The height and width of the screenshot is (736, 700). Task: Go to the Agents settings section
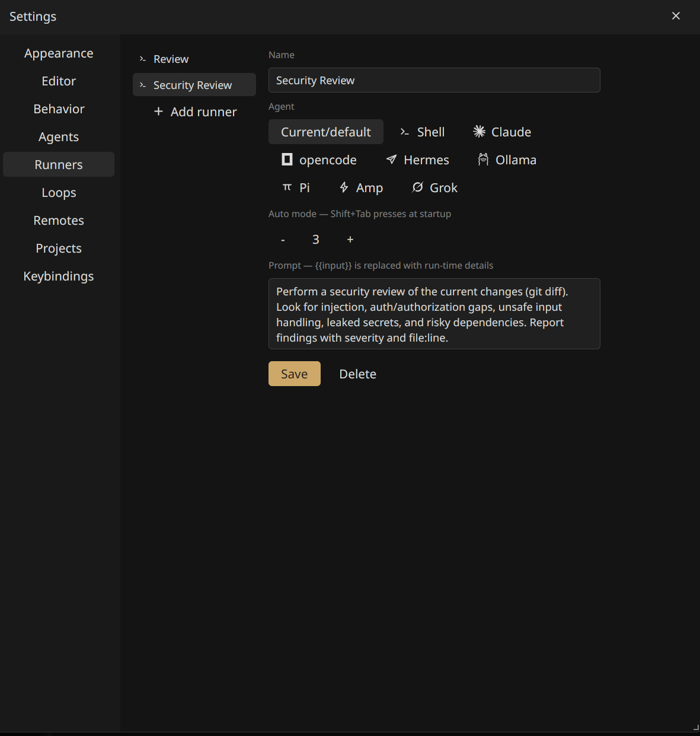[x=59, y=137]
